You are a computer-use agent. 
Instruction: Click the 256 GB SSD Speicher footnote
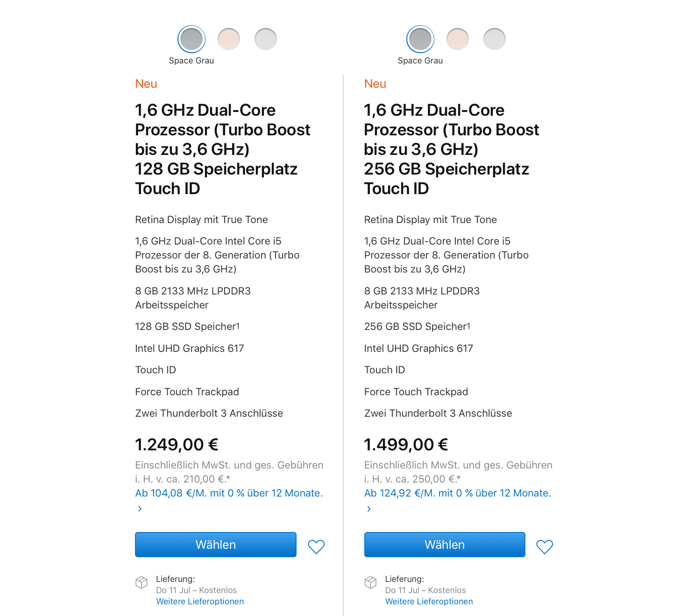(468, 325)
